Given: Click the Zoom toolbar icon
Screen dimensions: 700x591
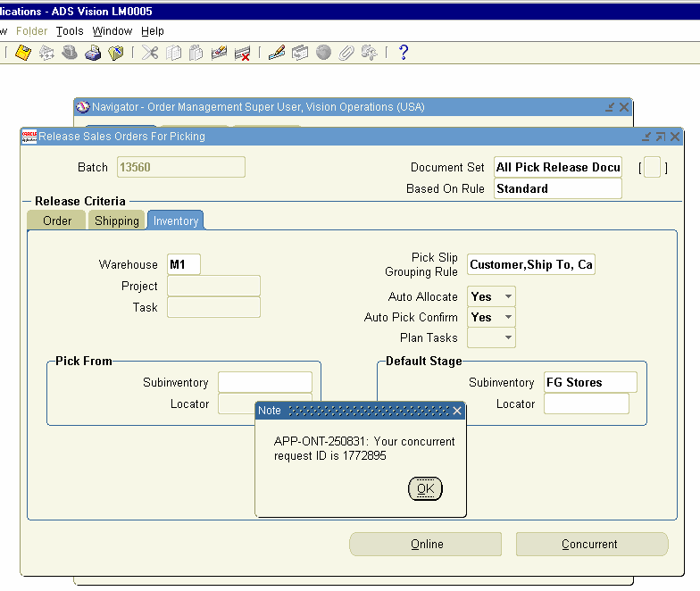Looking at the screenshot, I should 300,53.
